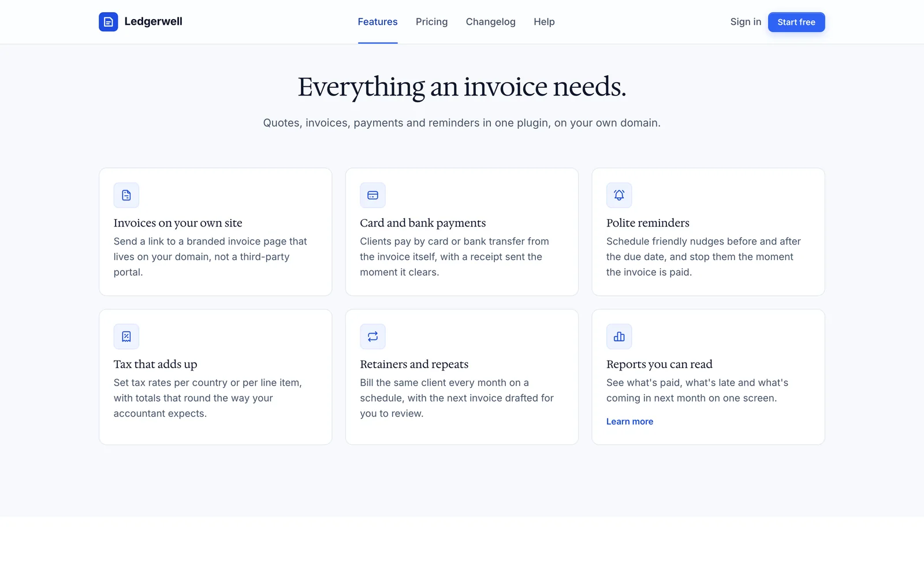Click the "Reports you can read" card title
The image size is (924, 578).
click(x=660, y=364)
